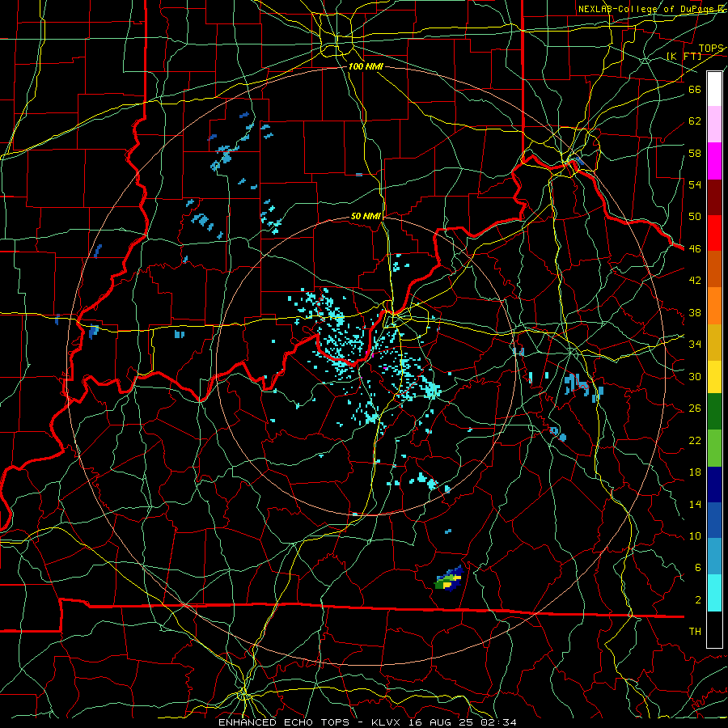728x728 pixels.
Task: Click the legend value 50
Action: coord(695,217)
